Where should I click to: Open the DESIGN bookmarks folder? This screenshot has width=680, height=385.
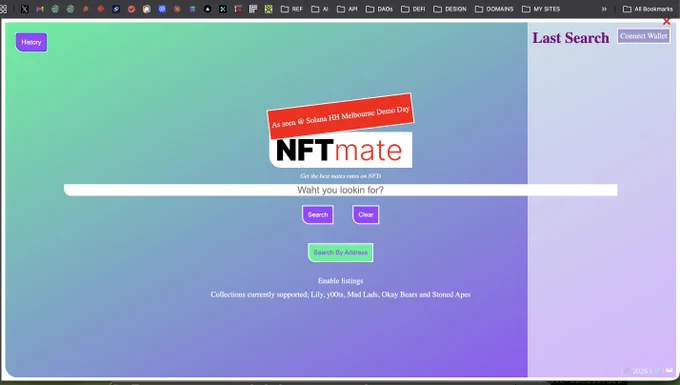point(450,9)
